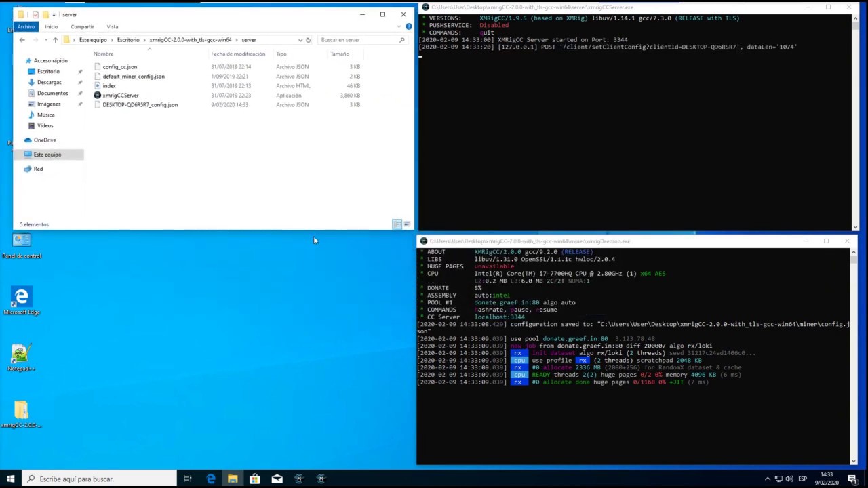Open the Quick Access Toolbar customize dropdown

click(54, 14)
